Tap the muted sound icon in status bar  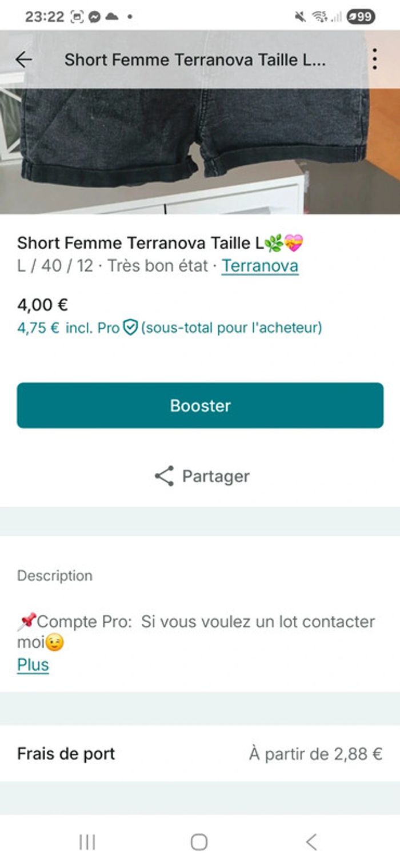pyautogui.click(x=300, y=17)
